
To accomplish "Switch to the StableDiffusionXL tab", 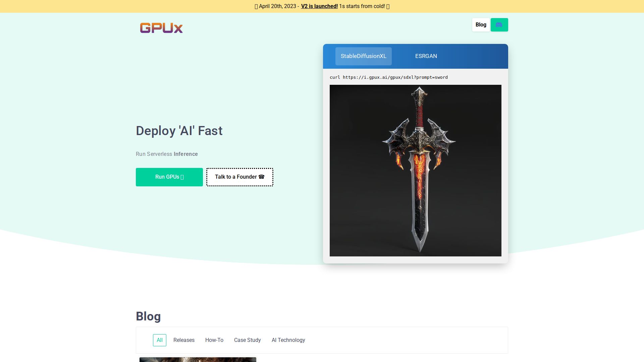I will pos(363,56).
